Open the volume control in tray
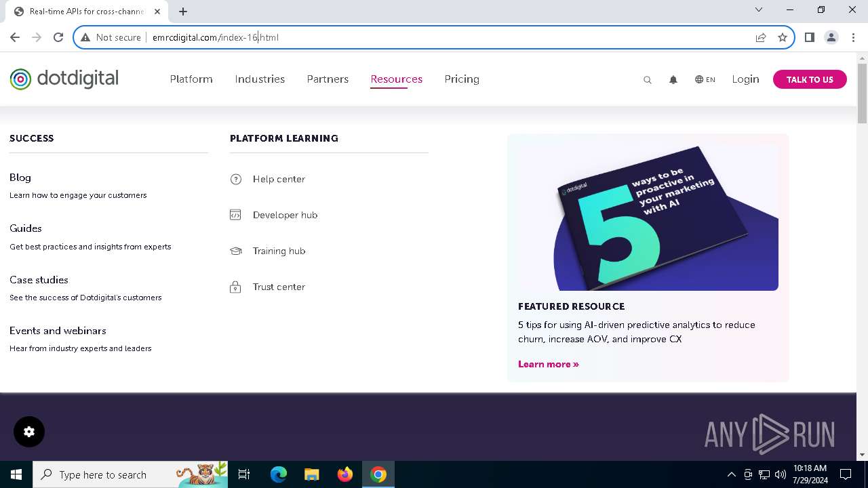Image resolution: width=868 pixels, height=488 pixels. point(780,474)
